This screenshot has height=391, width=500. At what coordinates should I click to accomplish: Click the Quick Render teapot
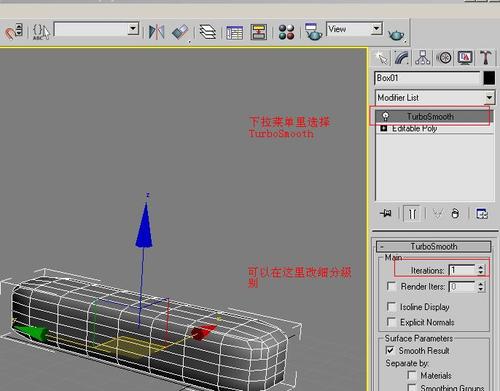(396, 34)
